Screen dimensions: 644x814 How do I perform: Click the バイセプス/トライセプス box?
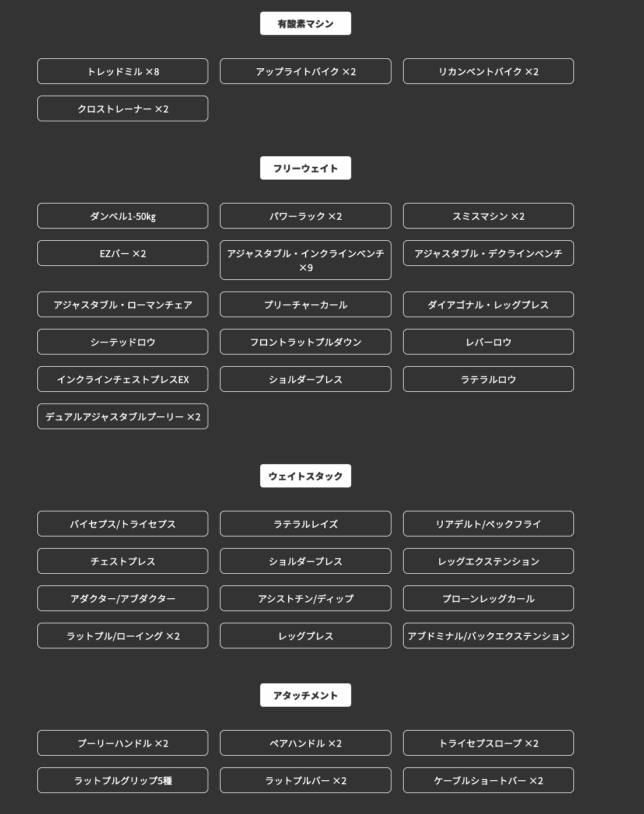point(123,524)
